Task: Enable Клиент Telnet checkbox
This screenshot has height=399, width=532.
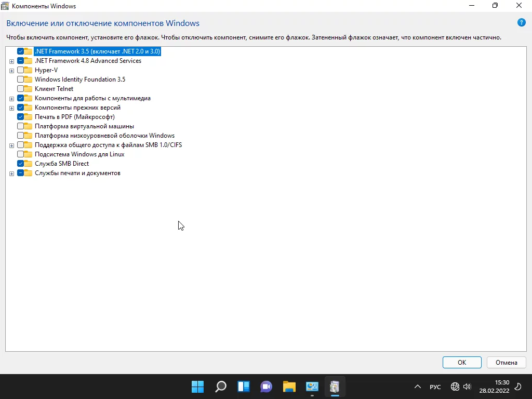Action: (20, 88)
